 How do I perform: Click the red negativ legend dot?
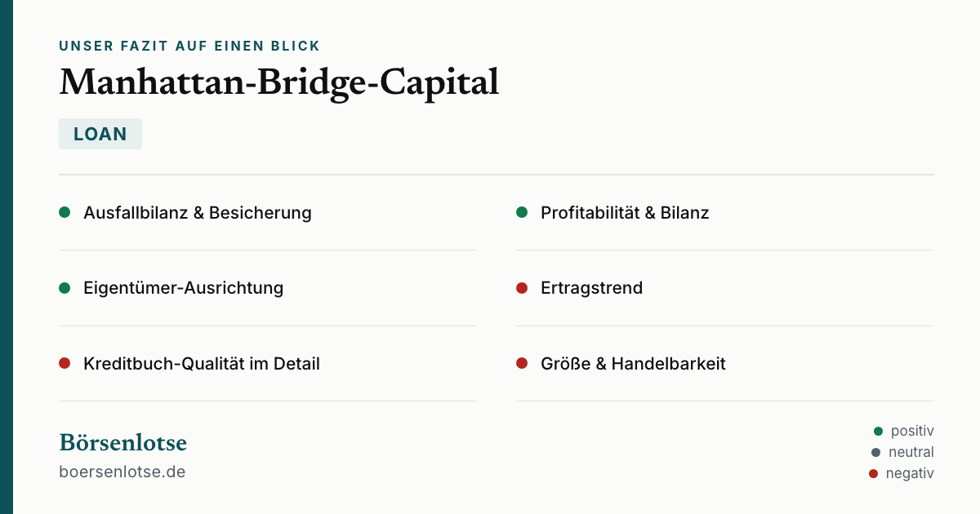[874, 473]
